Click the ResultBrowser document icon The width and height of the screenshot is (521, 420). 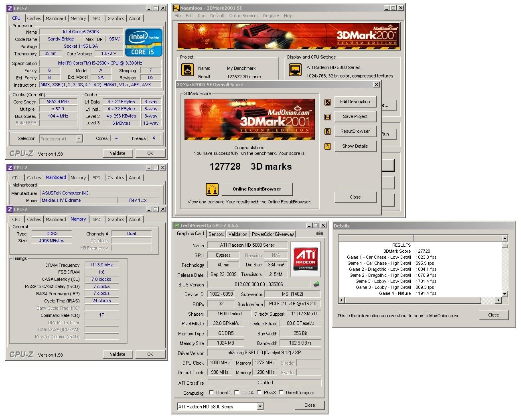point(328,132)
